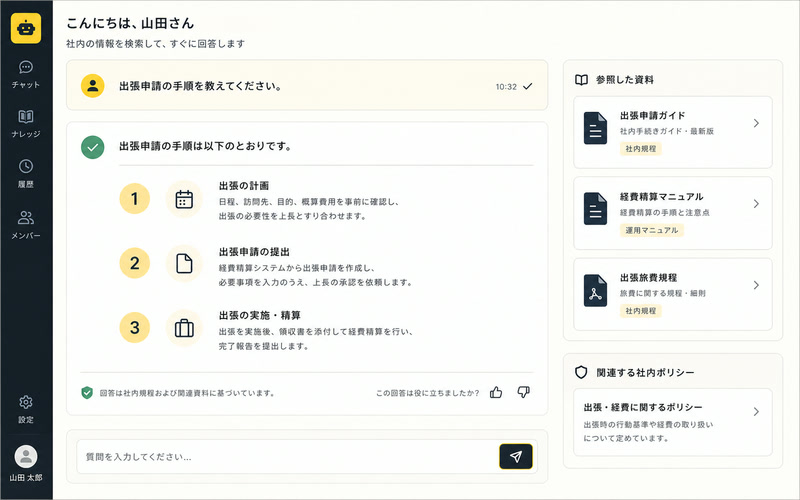Select メンバー in the sidebar

pos(26,225)
